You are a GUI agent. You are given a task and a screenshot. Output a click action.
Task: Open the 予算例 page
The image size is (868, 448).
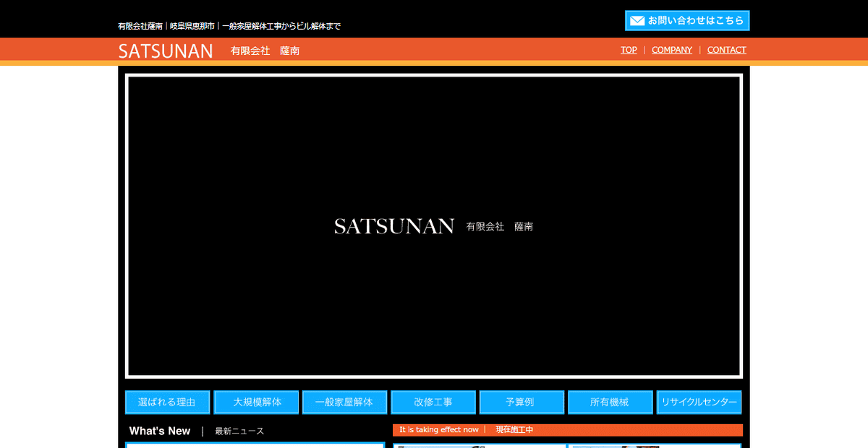[x=522, y=402]
